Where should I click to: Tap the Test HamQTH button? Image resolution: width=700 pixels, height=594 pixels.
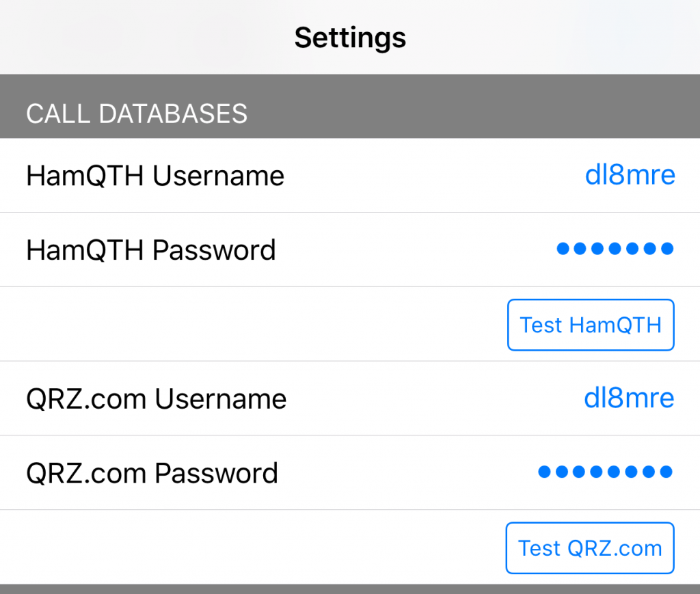click(x=591, y=325)
